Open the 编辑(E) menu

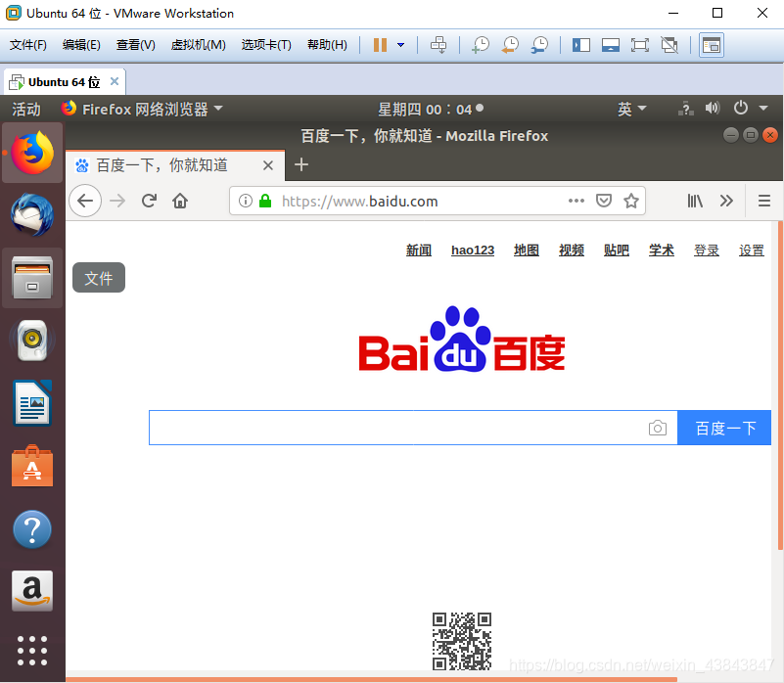81,45
